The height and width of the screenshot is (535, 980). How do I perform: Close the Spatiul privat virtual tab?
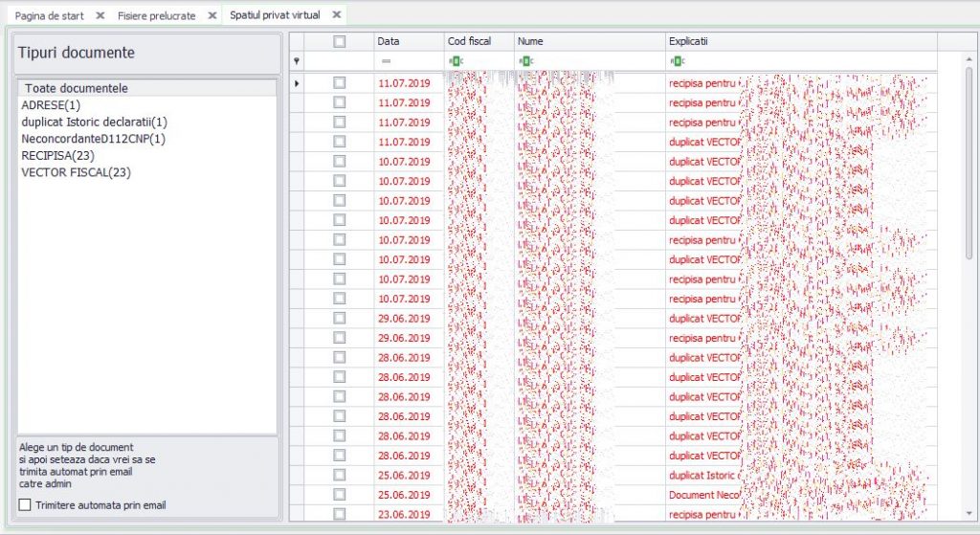click(337, 14)
